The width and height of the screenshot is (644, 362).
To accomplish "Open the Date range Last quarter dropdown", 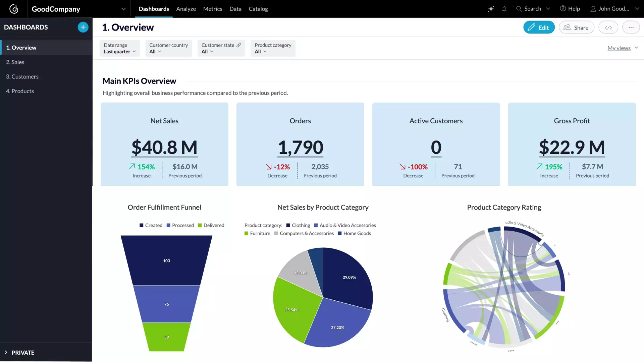I will 119,52.
